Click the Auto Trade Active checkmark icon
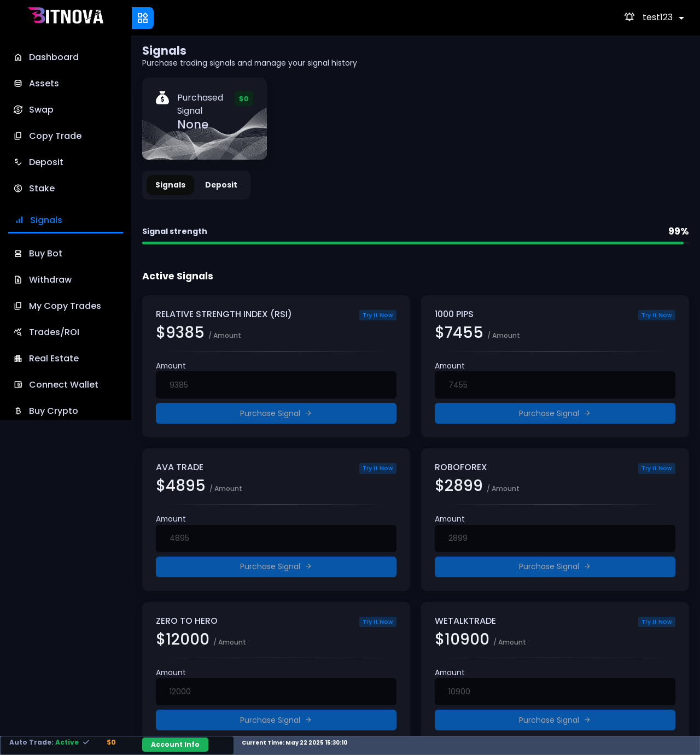This screenshot has height=755, width=700. [86, 742]
